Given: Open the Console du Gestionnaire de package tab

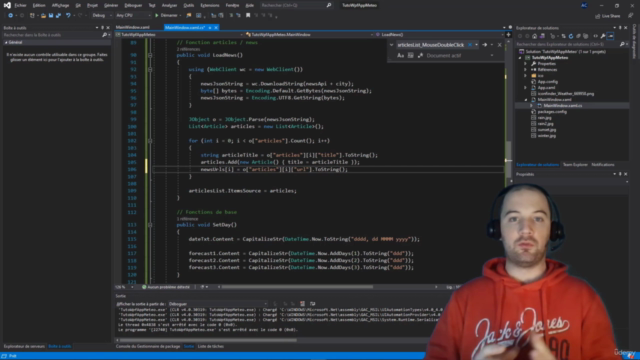Looking at the screenshot, I should [x=148, y=347].
